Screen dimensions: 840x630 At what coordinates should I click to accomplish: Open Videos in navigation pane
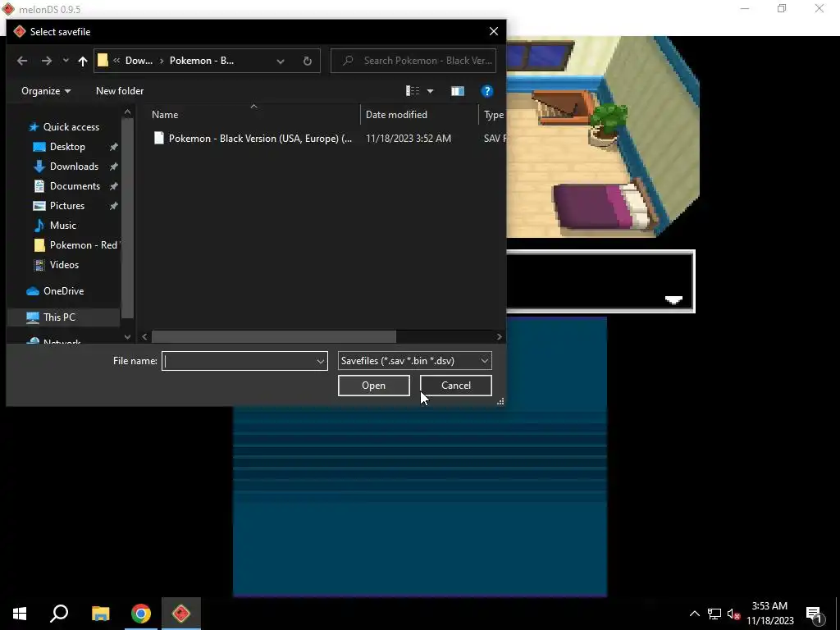coord(64,265)
